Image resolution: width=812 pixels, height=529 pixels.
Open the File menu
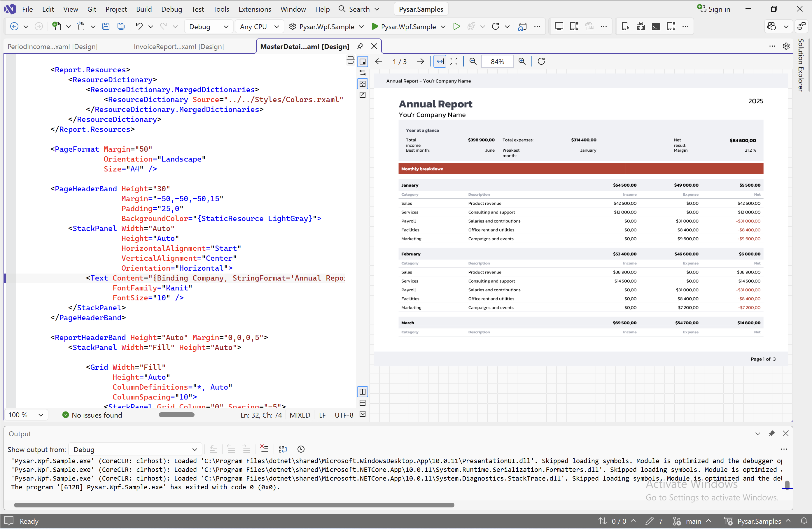tap(27, 9)
